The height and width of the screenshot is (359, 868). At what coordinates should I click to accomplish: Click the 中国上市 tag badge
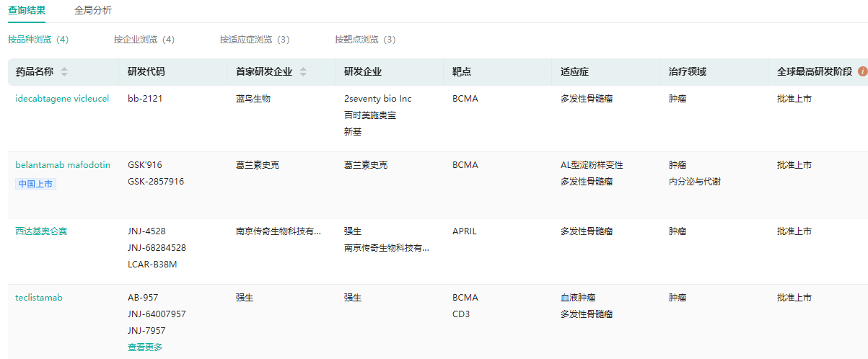point(35,184)
